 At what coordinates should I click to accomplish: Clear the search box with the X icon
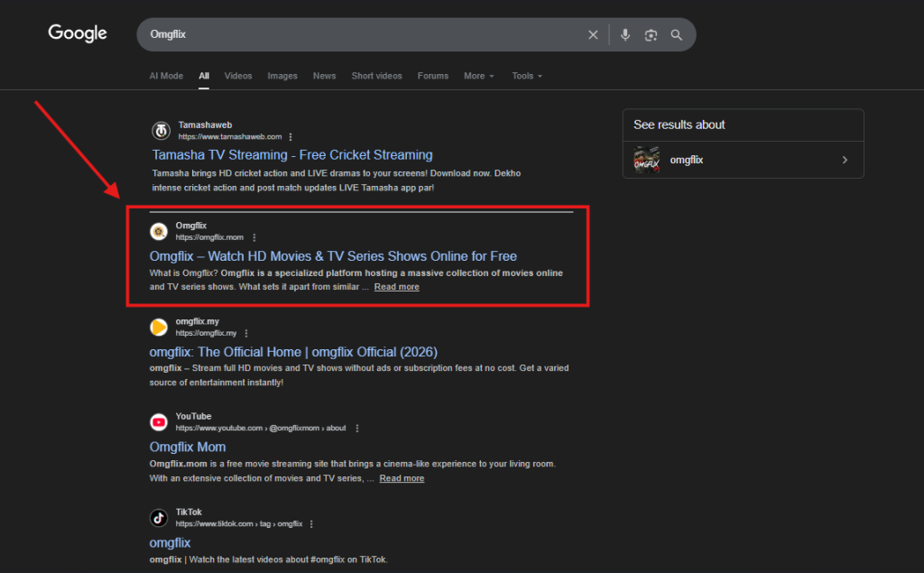coord(593,35)
